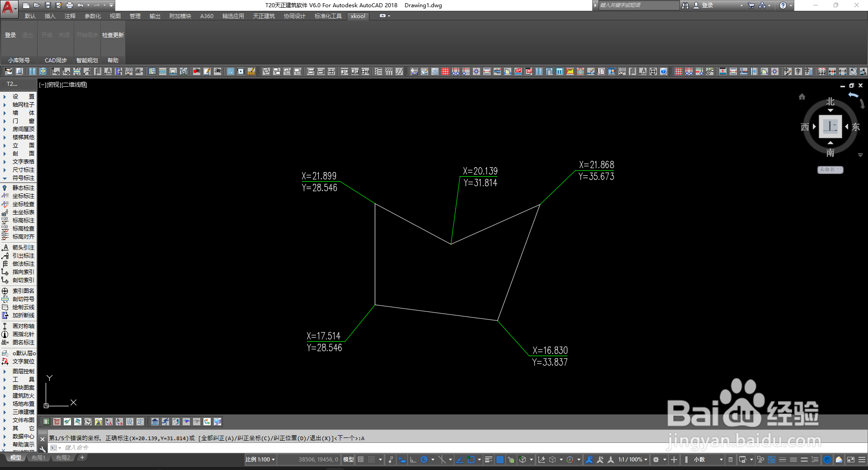Image resolution: width=868 pixels, height=470 pixels.
Task: Select the 坐标标注 coordinate tool
Action: coord(19,196)
